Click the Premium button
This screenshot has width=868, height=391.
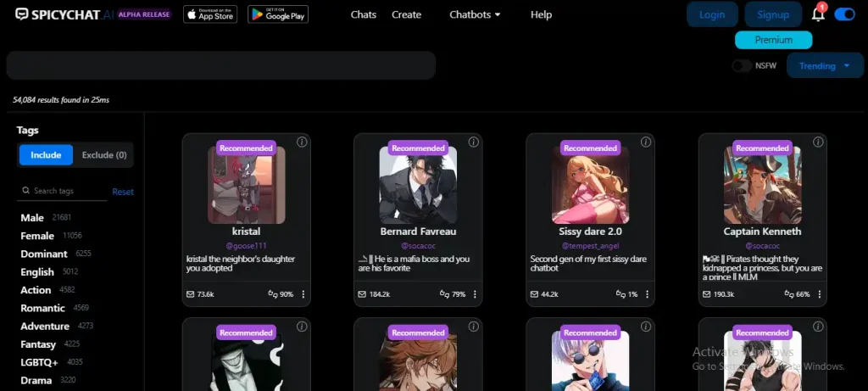[773, 40]
